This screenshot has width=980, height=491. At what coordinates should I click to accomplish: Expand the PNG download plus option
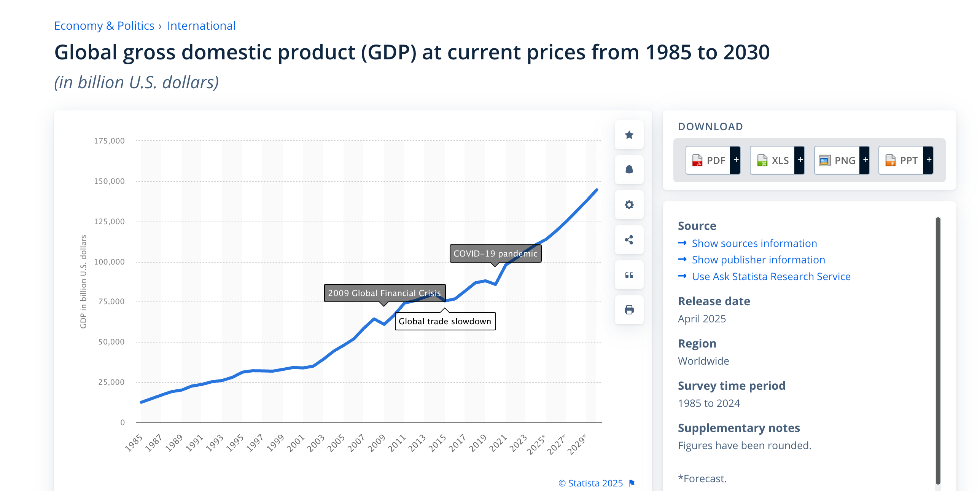pos(865,160)
